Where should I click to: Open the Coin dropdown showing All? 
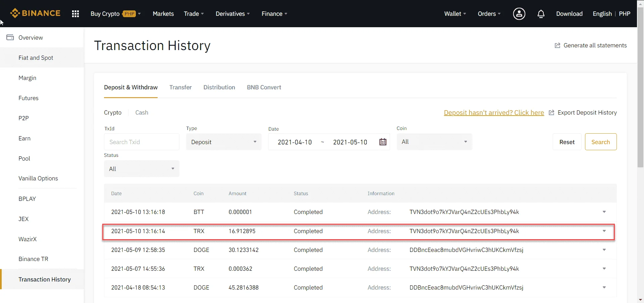434,142
